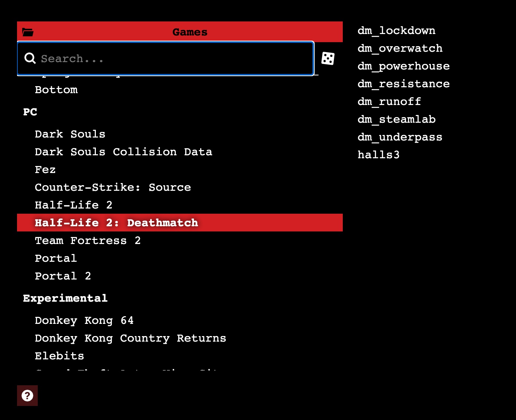Focus the Search input field
The height and width of the screenshot is (420, 516).
[x=165, y=58]
